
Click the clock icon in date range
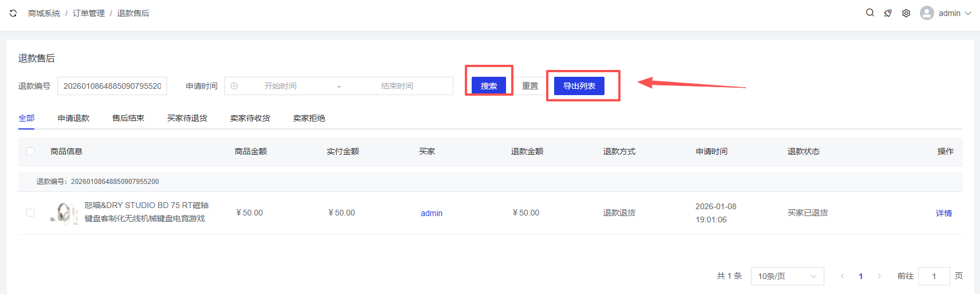click(x=234, y=86)
